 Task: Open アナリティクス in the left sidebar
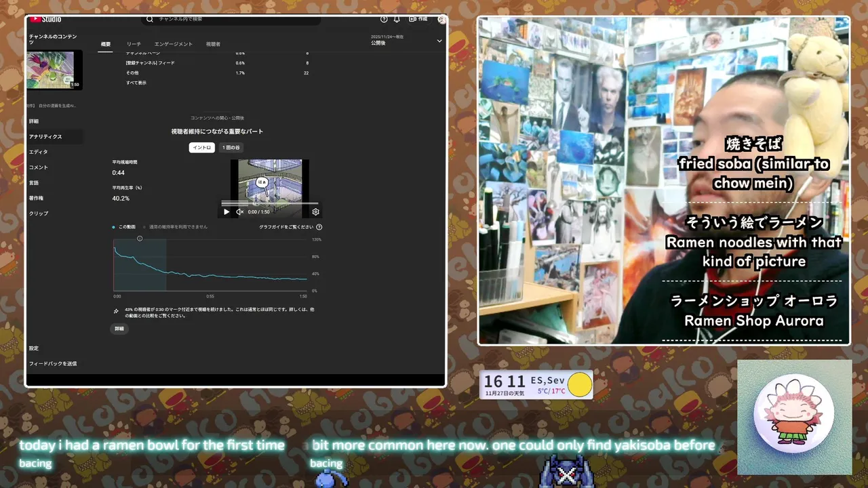click(x=54, y=137)
